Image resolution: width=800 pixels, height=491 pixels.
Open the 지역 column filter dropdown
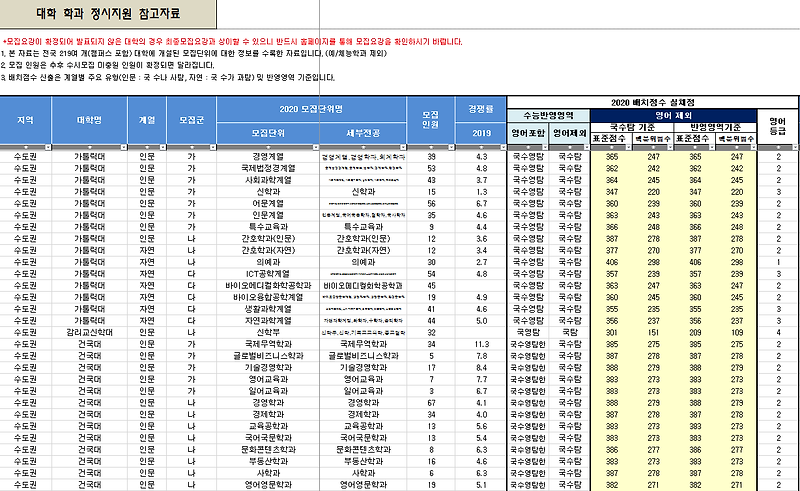pos(48,148)
